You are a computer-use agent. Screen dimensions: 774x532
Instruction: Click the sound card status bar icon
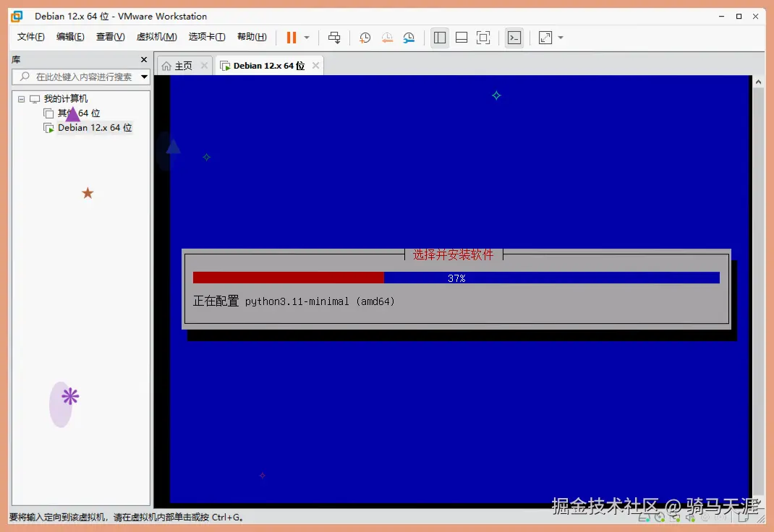pyautogui.click(x=690, y=518)
